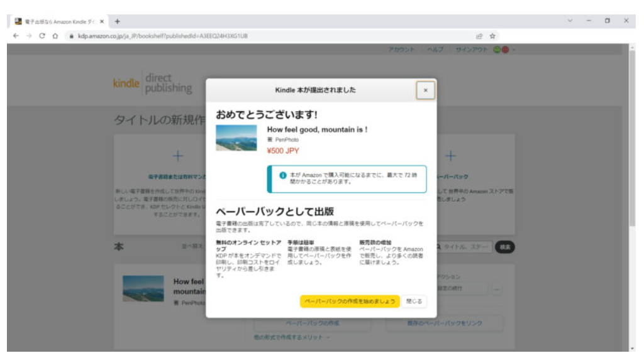Click the ペーパーバックとして出版 heading

(x=275, y=212)
